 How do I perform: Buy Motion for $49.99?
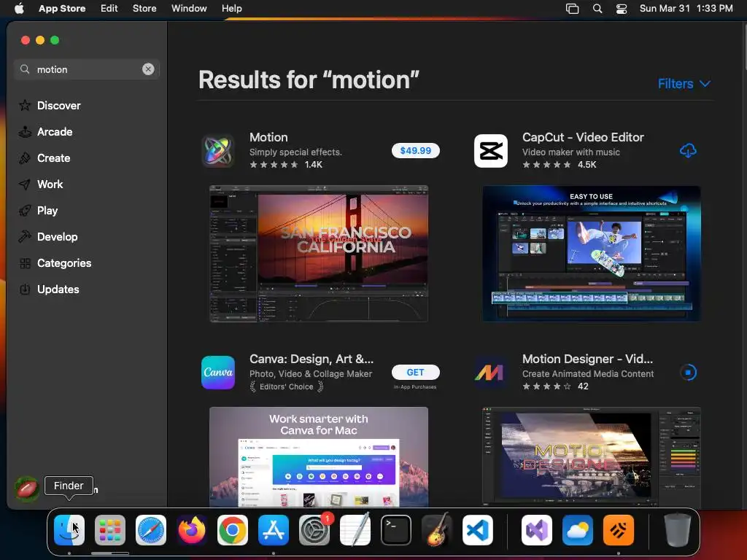[415, 150]
